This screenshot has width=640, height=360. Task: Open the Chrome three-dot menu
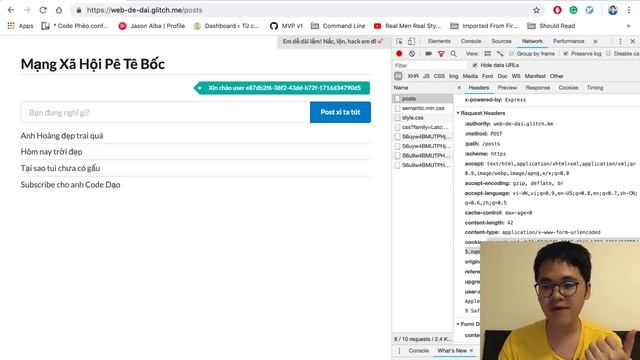[x=629, y=10]
